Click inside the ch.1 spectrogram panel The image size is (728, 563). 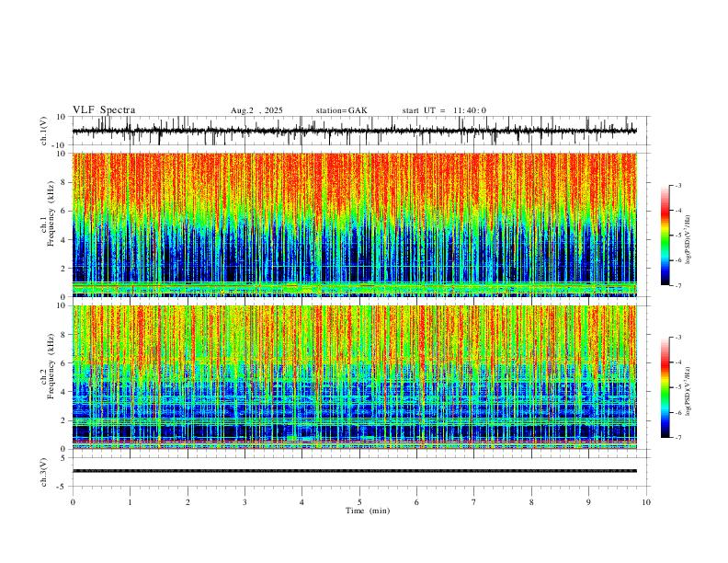tap(355, 224)
